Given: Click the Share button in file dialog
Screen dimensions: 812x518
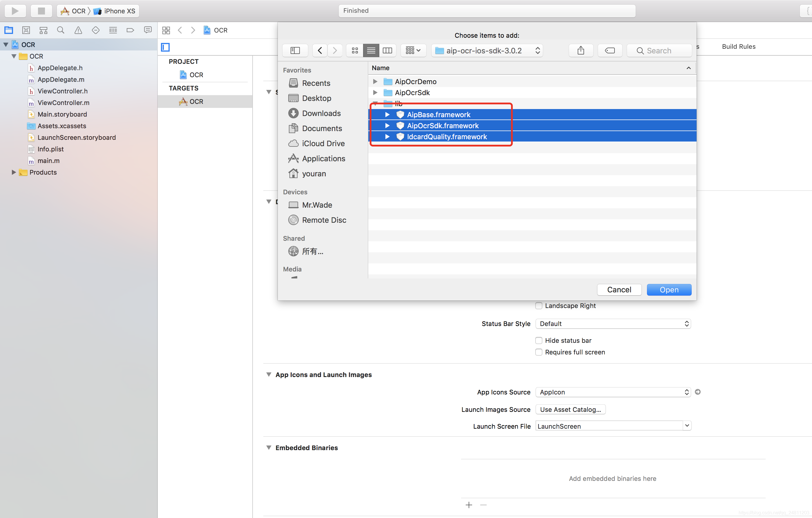Looking at the screenshot, I should 581,50.
